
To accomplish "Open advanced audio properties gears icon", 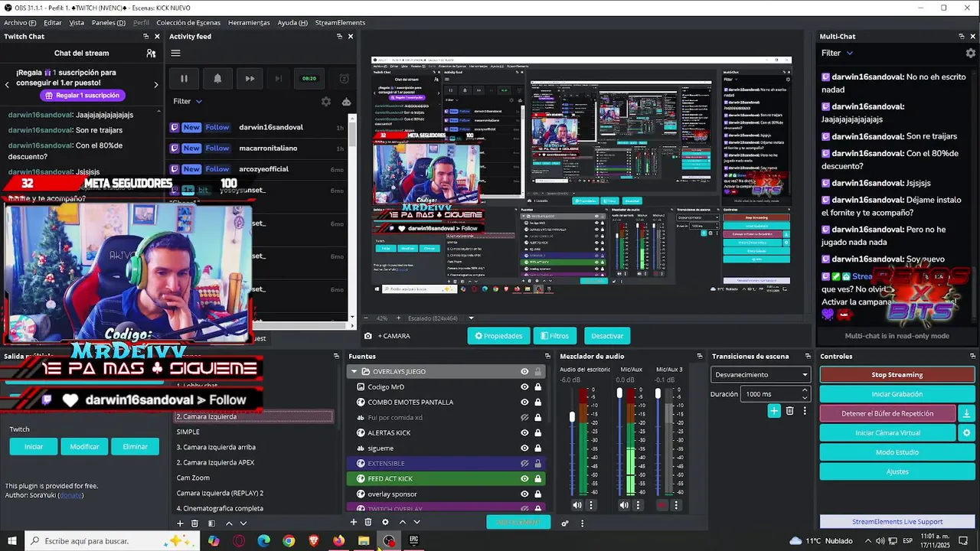I will click(x=565, y=523).
